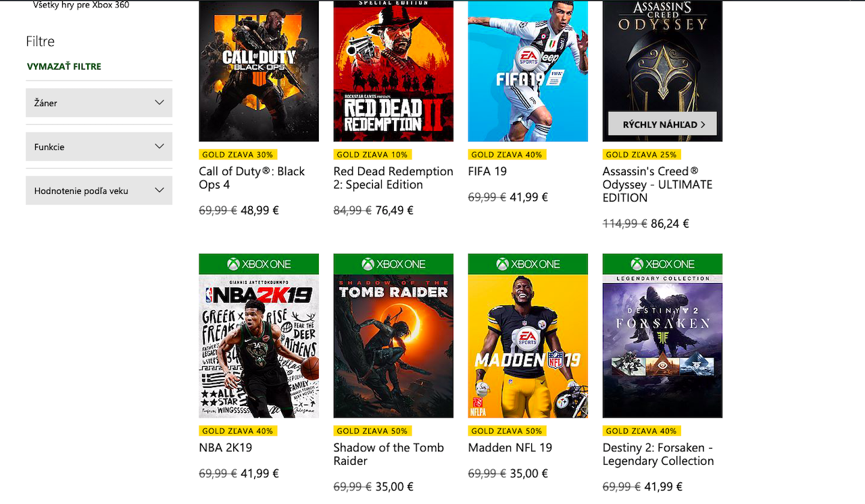Click the VYMAZAŤ FILTRE link
Image resolution: width=865 pixels, height=504 pixels.
(64, 66)
